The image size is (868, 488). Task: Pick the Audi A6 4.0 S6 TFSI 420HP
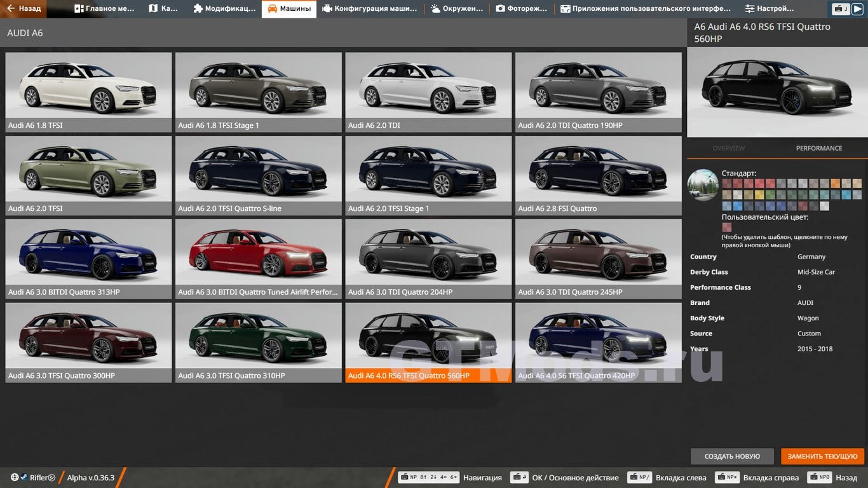tap(599, 342)
